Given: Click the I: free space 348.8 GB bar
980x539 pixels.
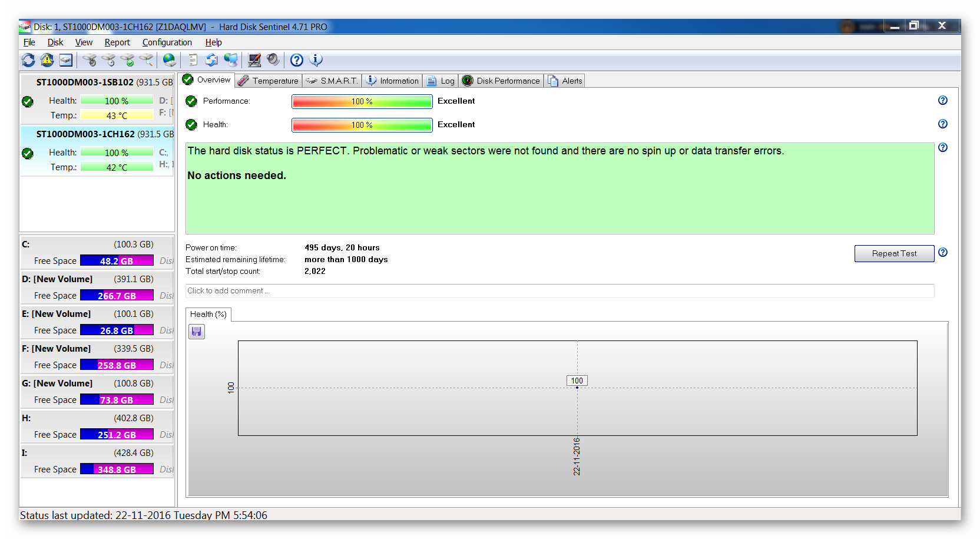Looking at the screenshot, I should coord(117,469).
